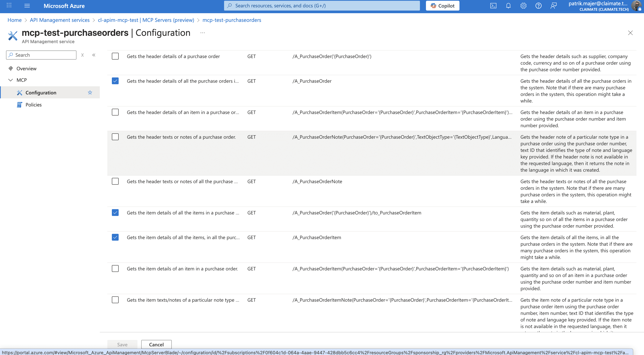Open the Azure portal hamburger menu

(x=27, y=6)
